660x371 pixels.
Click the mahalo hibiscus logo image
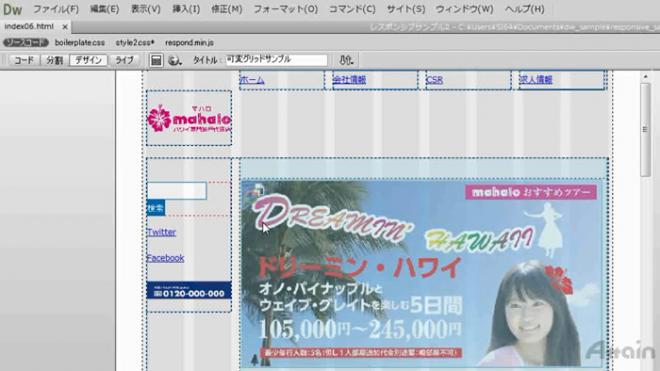189,119
